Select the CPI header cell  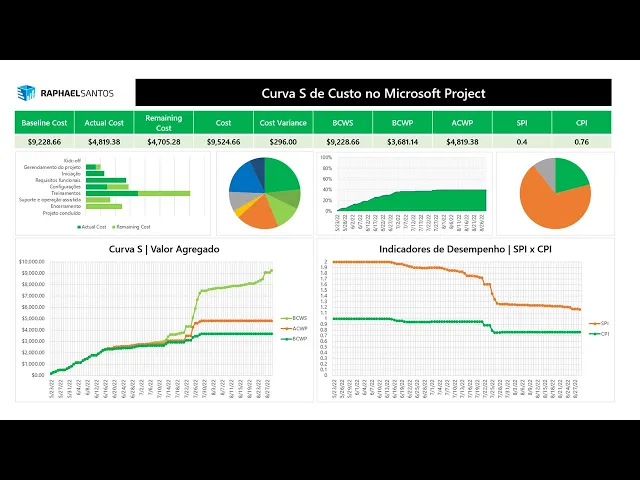[x=582, y=122]
